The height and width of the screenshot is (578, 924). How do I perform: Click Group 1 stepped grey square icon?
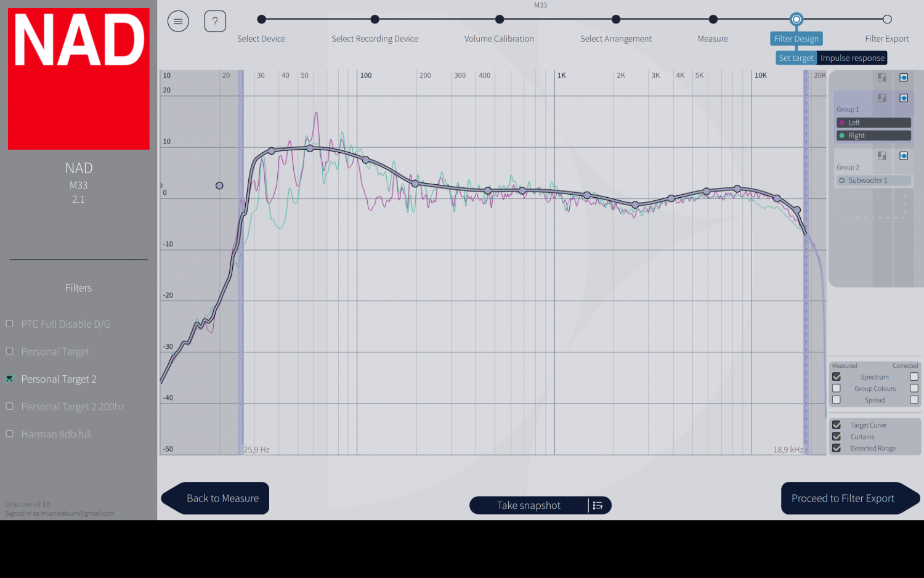(882, 98)
